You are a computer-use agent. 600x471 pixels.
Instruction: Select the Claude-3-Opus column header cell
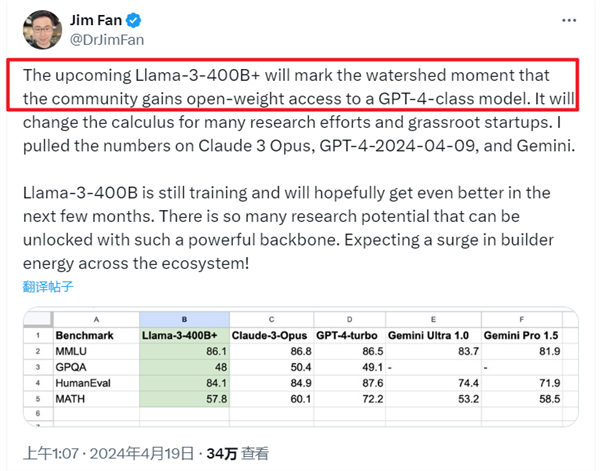[270, 333]
